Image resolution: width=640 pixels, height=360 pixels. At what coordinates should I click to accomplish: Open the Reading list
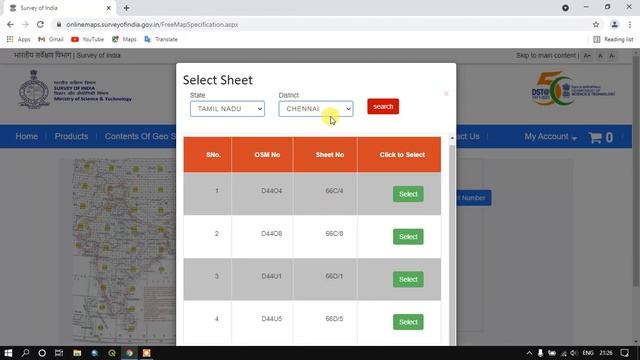(613, 39)
